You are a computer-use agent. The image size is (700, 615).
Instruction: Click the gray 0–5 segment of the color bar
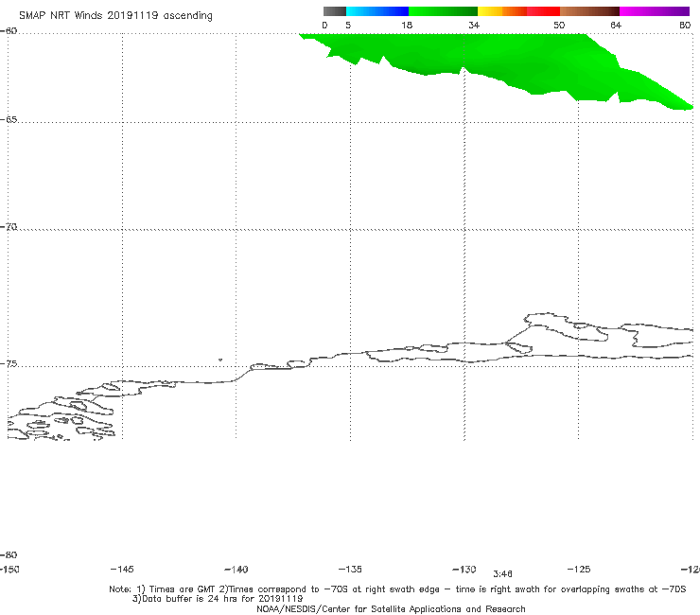[x=334, y=11]
